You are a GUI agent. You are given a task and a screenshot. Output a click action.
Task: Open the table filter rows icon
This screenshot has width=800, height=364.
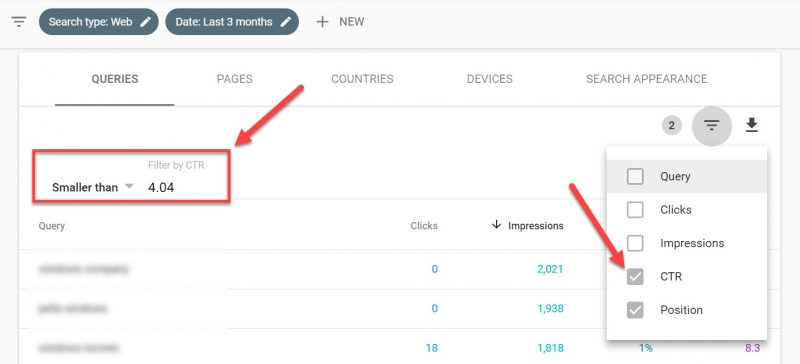[712, 125]
